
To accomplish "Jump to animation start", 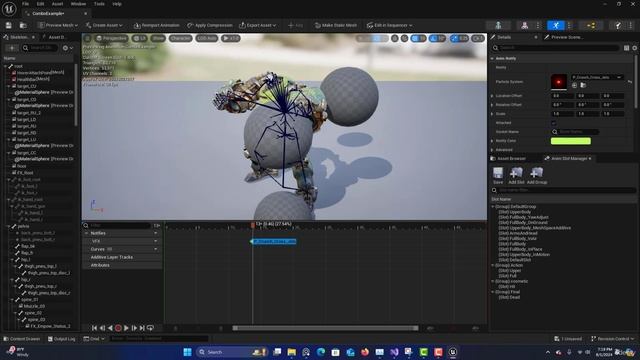I will tap(94, 328).
